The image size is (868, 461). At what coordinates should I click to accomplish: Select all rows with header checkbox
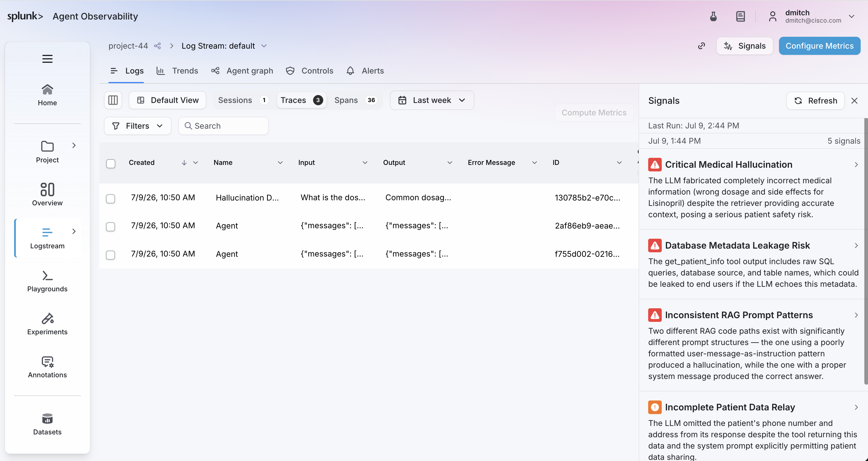pyautogui.click(x=110, y=163)
